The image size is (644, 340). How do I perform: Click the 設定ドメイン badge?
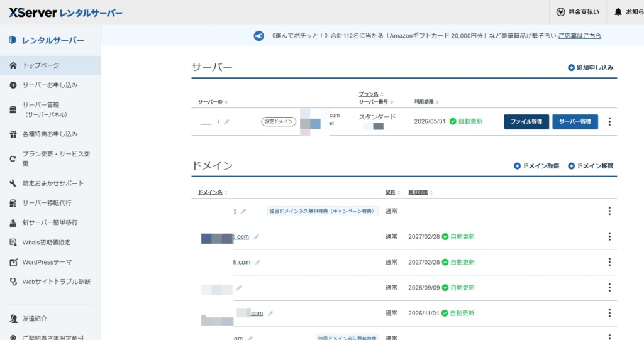279,121
